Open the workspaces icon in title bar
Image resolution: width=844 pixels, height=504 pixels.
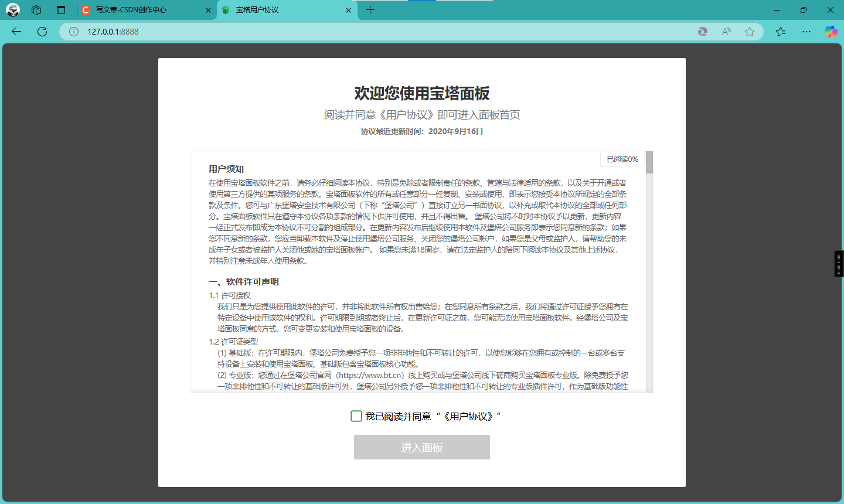click(x=36, y=10)
